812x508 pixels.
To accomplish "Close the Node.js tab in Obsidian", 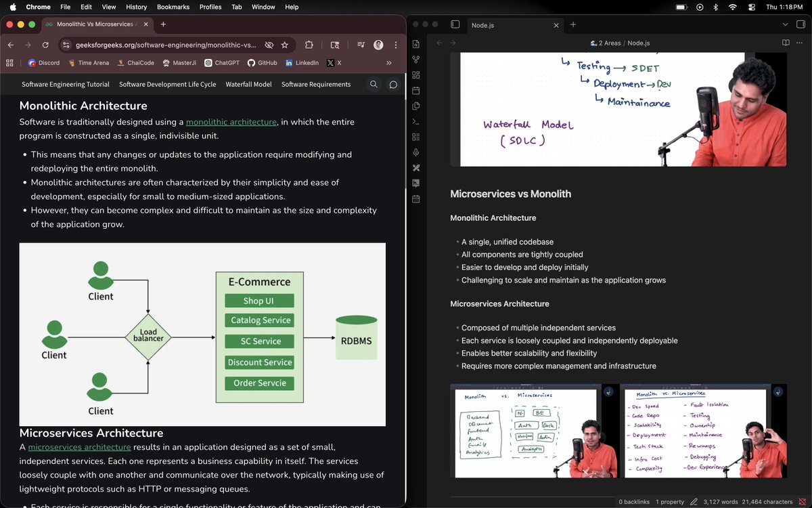I will tap(556, 25).
